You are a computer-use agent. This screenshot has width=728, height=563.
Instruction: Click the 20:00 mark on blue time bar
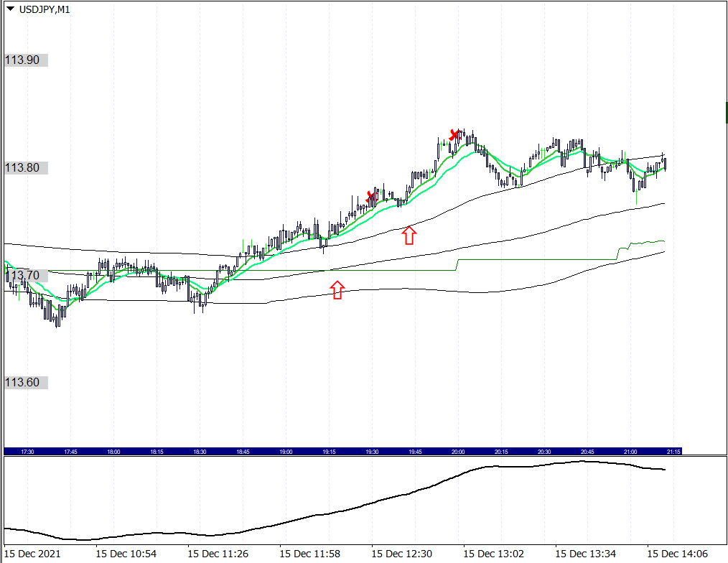(458, 452)
